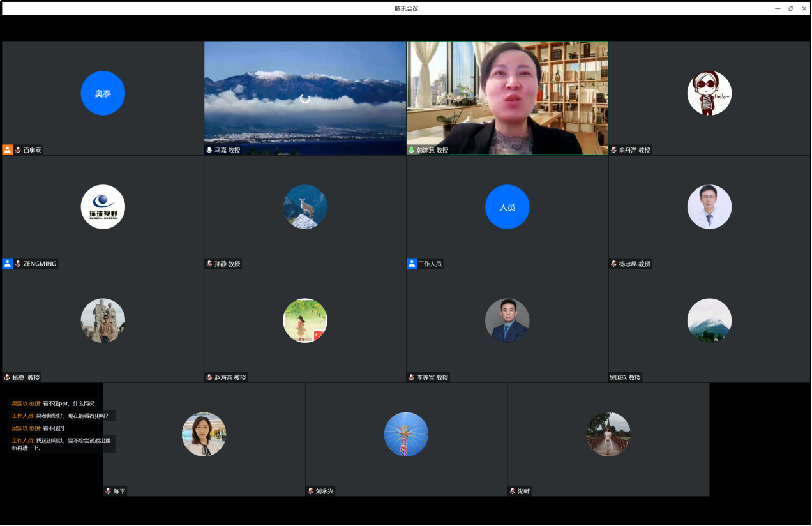Click the muted mic icon beside 陈平
The width and height of the screenshot is (812, 526).
(x=109, y=491)
